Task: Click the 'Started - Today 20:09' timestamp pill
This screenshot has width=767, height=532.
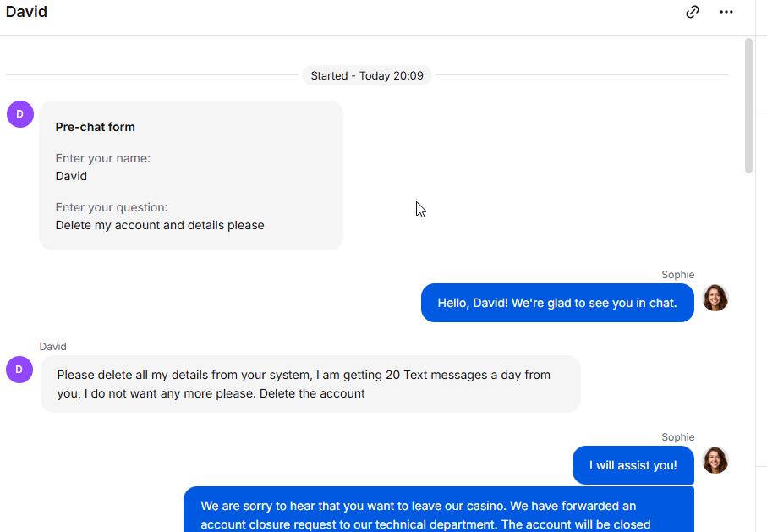Action: (367, 75)
